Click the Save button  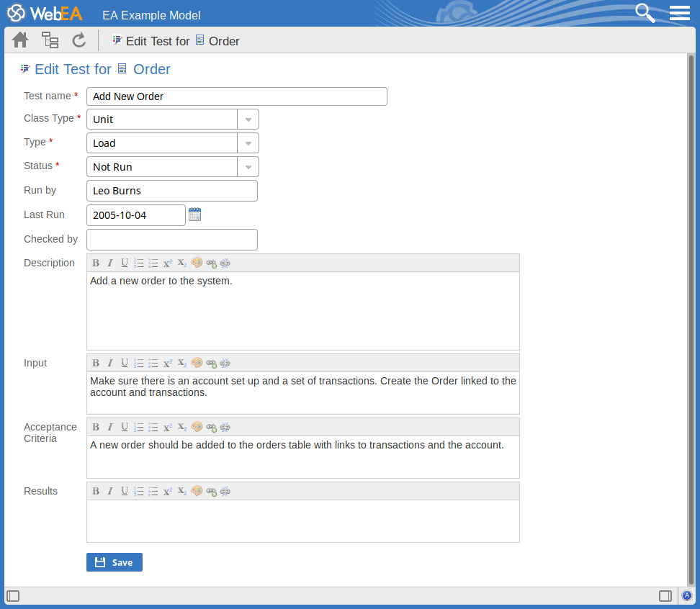coord(115,562)
